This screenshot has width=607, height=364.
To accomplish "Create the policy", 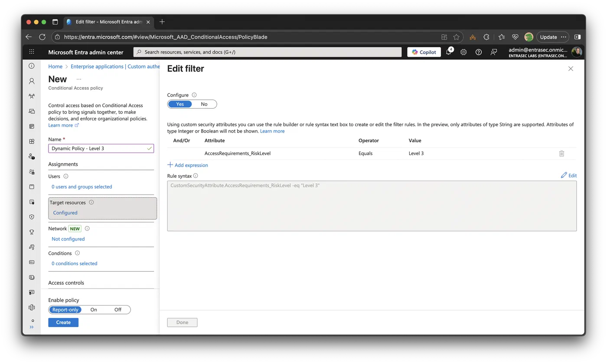I will [x=63, y=322].
